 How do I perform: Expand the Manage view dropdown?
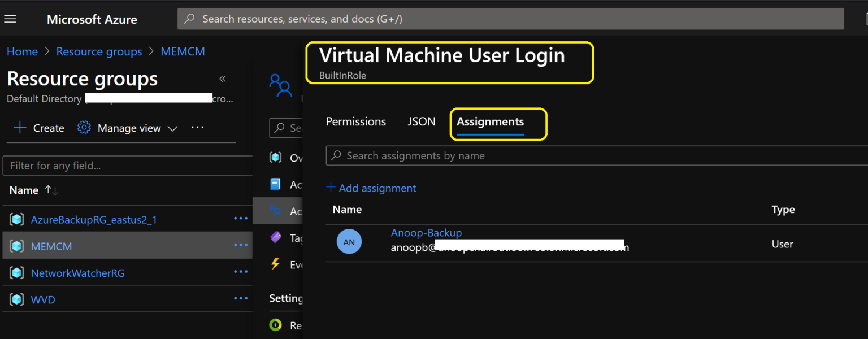tap(172, 129)
